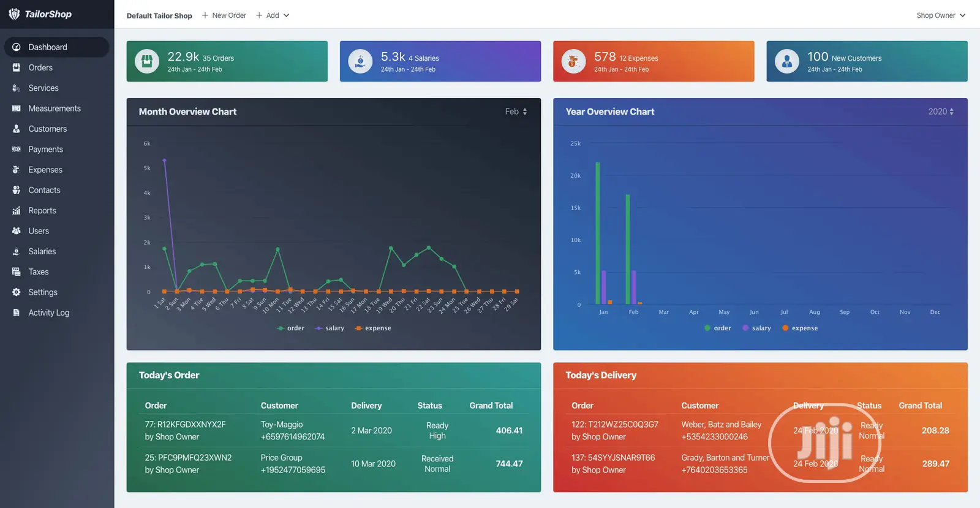The height and width of the screenshot is (508, 980).
Task: Toggle salary series in Year chart legend
Action: tap(756, 328)
